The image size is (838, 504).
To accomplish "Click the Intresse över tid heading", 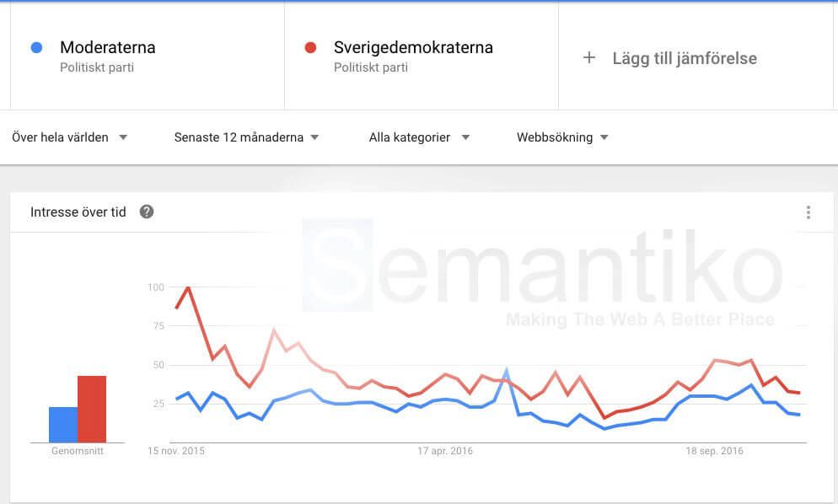I will [78, 212].
